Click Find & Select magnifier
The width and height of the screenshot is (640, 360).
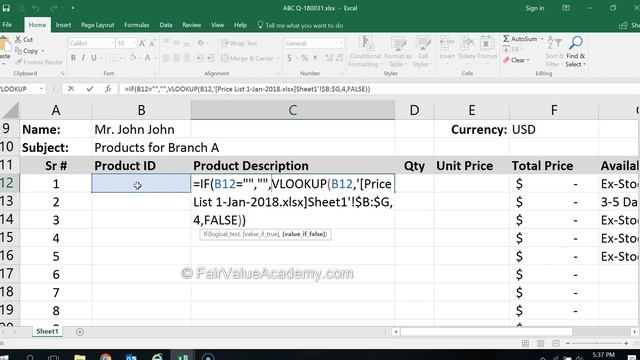[576, 52]
